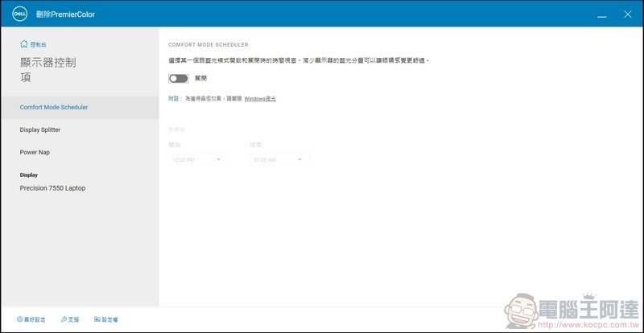The height and width of the screenshot is (333, 644).
Task: Select Comfort Mode Scheduler in the sidebar
Action: (x=54, y=107)
